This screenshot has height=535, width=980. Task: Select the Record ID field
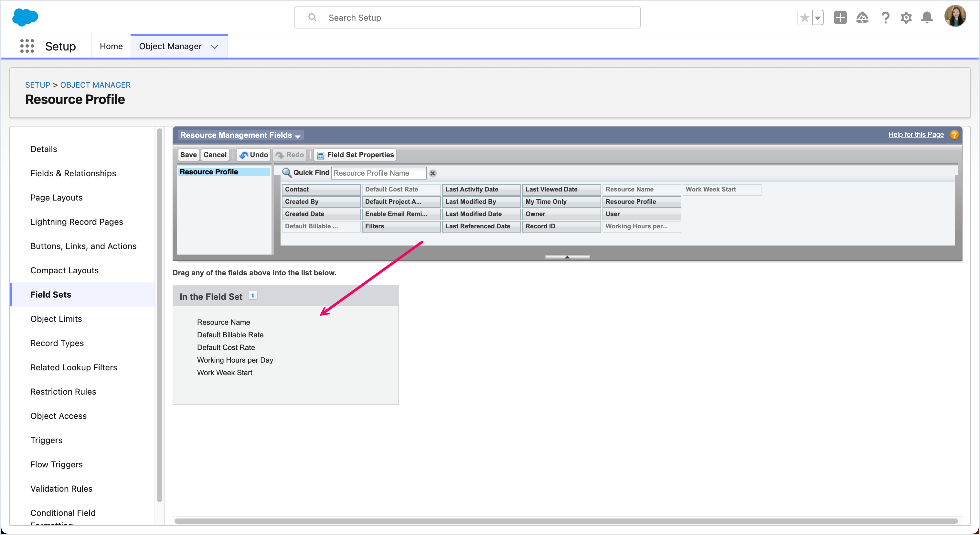[x=561, y=226]
